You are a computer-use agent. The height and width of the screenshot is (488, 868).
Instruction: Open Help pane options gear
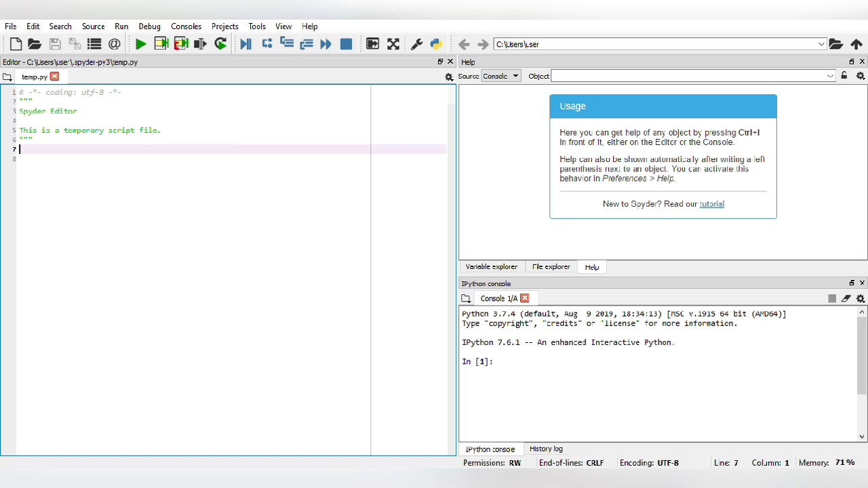[861, 76]
